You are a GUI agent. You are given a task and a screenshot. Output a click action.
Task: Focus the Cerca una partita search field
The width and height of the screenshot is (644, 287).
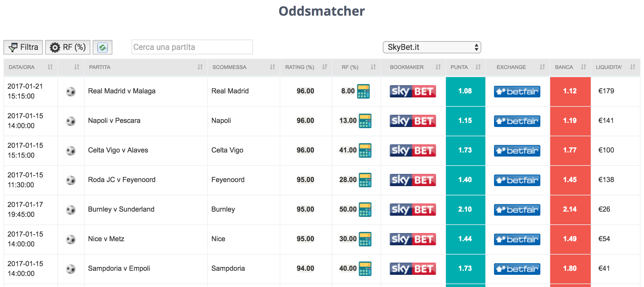point(192,47)
